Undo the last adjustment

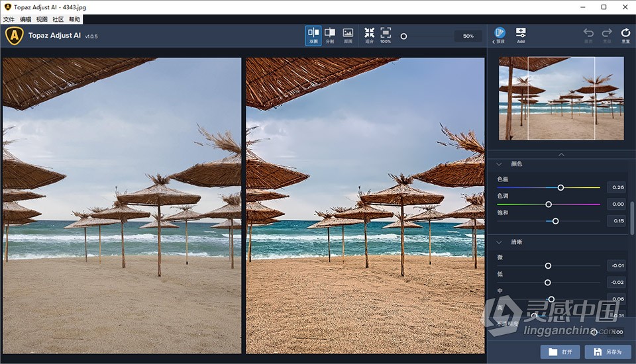click(x=588, y=36)
